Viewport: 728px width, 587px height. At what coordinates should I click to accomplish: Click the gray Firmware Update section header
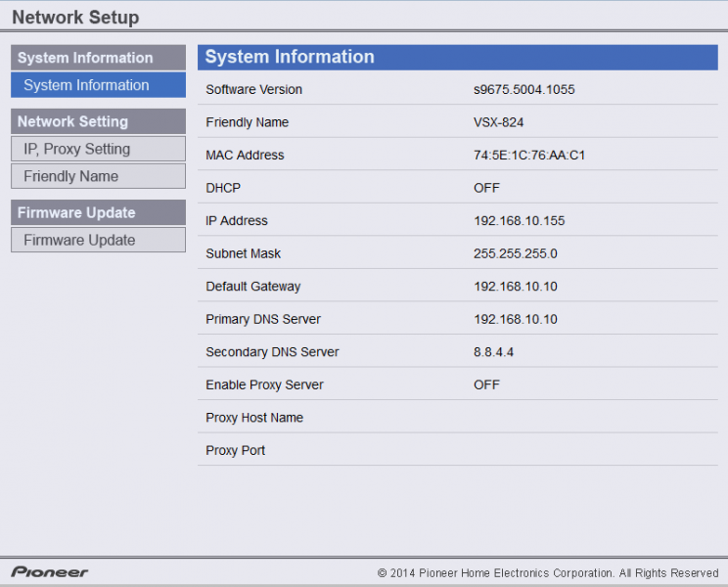(98, 212)
